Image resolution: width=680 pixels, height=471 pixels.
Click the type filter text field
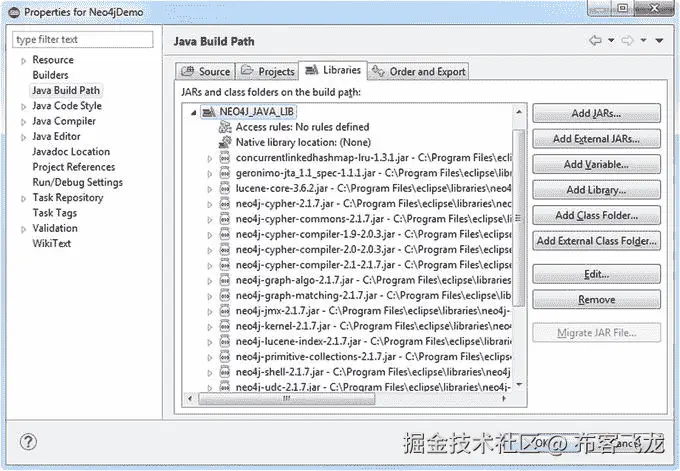(82, 39)
